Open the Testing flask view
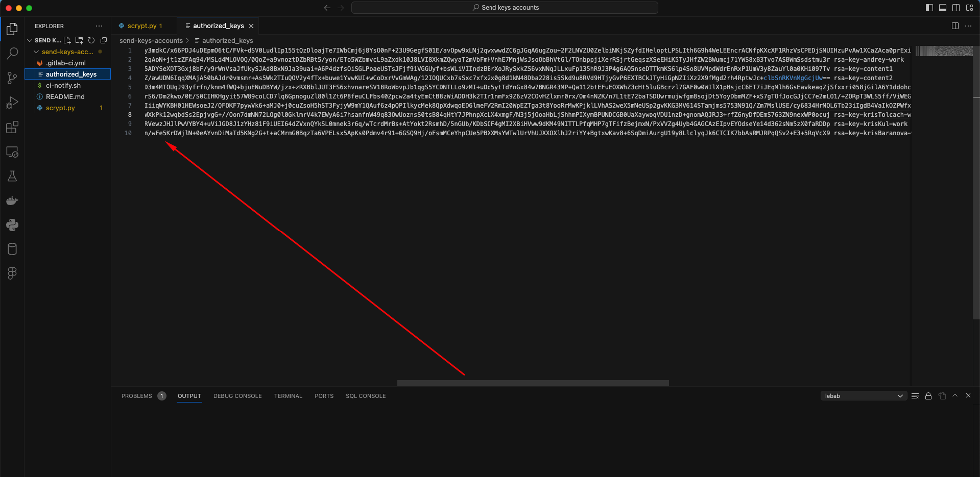 [12, 176]
